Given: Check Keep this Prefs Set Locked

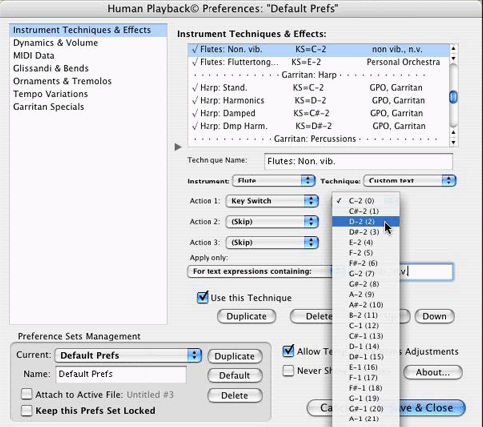Looking at the screenshot, I should 26,410.
